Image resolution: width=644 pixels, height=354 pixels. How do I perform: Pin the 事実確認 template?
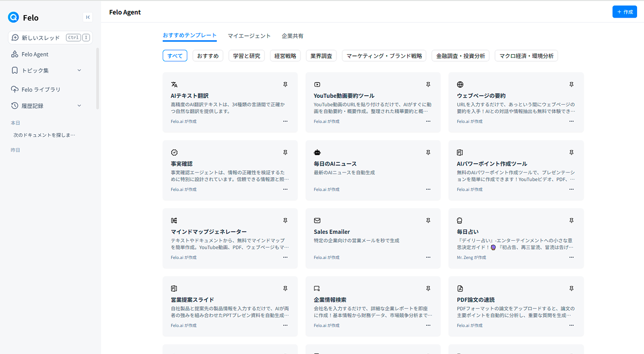click(286, 153)
